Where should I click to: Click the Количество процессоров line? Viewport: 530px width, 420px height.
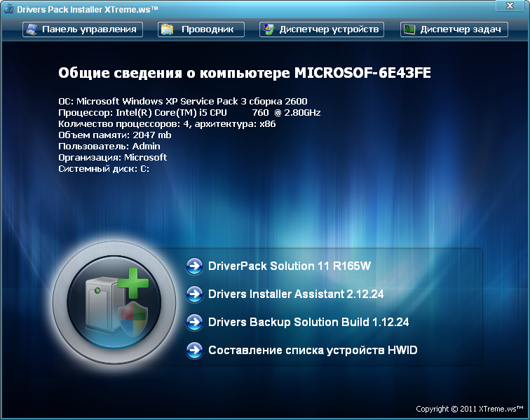[167, 124]
